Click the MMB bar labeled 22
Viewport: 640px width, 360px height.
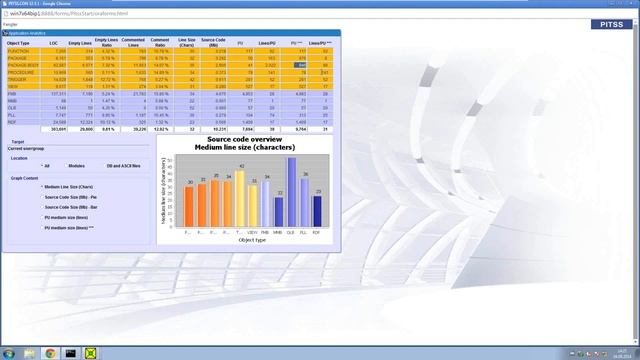[278, 212]
